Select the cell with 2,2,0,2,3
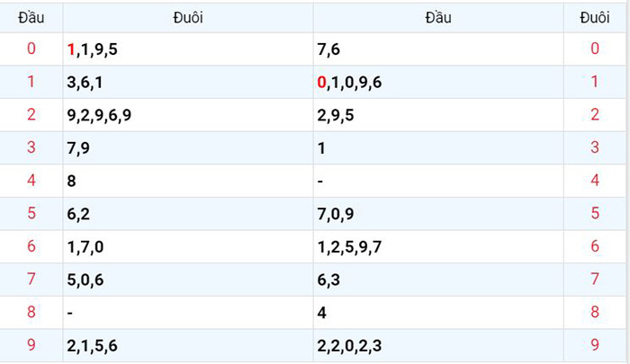630x364 pixels. tap(438, 345)
